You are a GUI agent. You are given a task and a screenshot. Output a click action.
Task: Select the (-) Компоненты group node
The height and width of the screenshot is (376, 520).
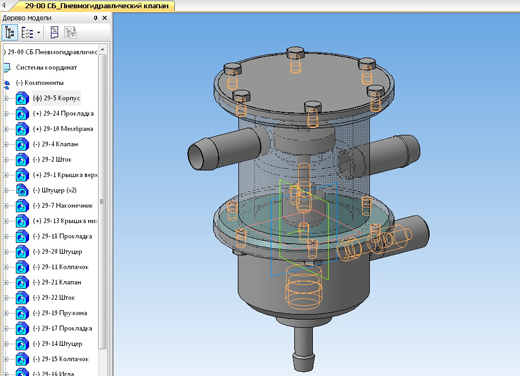40,83
